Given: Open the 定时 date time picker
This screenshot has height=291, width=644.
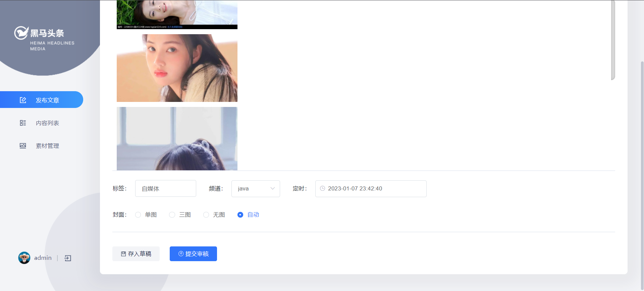Looking at the screenshot, I should (371, 188).
